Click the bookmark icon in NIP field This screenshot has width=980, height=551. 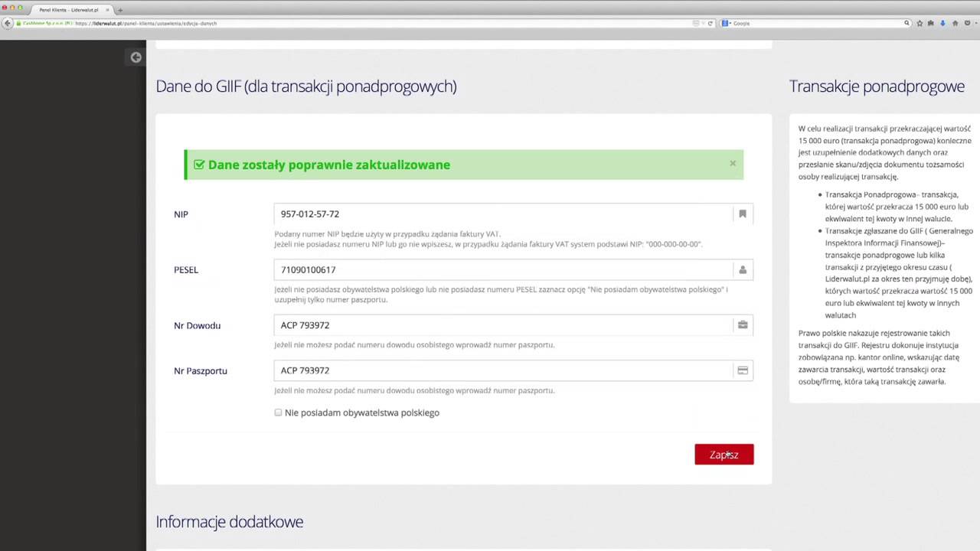click(x=742, y=214)
